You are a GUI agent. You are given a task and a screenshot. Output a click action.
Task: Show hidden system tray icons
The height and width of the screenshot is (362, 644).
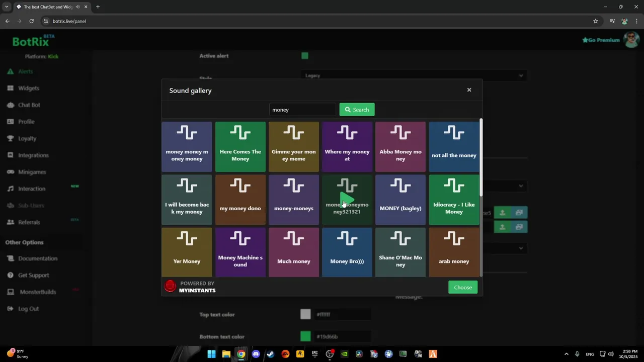tap(566, 354)
